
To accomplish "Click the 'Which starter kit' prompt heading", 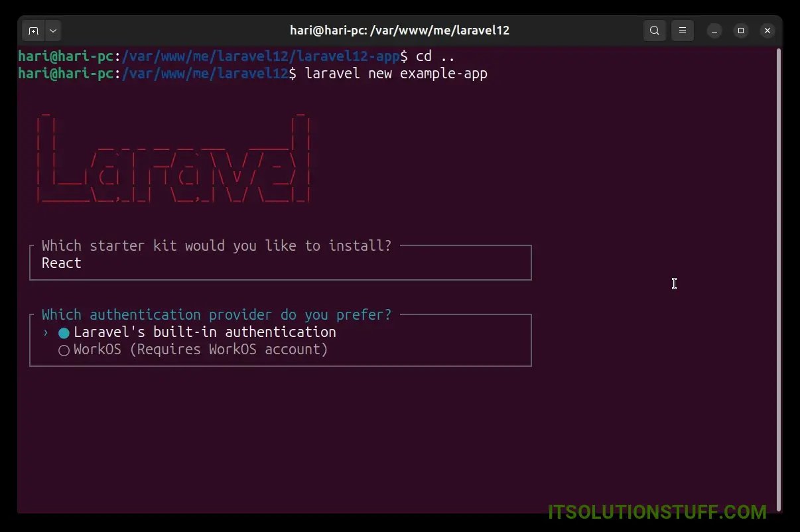I will click(216, 246).
